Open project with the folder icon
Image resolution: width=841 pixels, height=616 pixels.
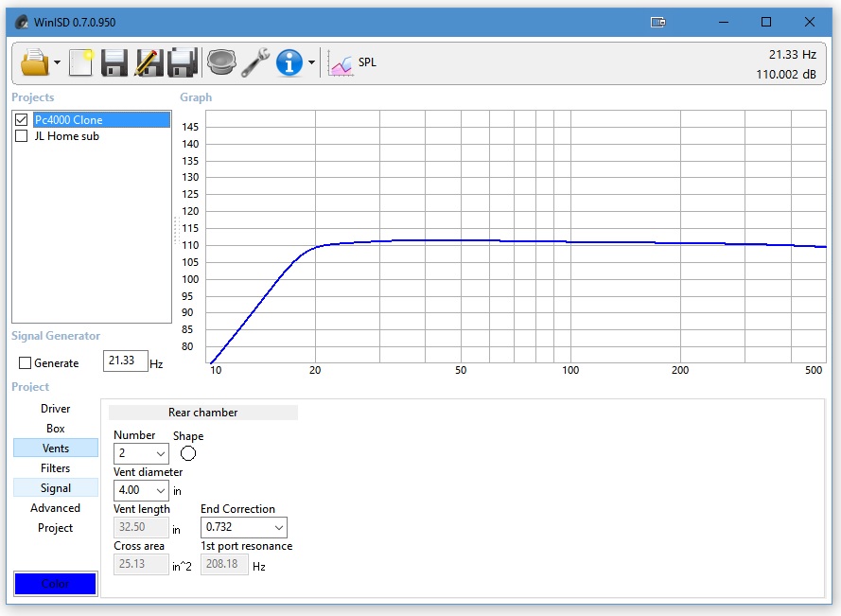[34, 62]
